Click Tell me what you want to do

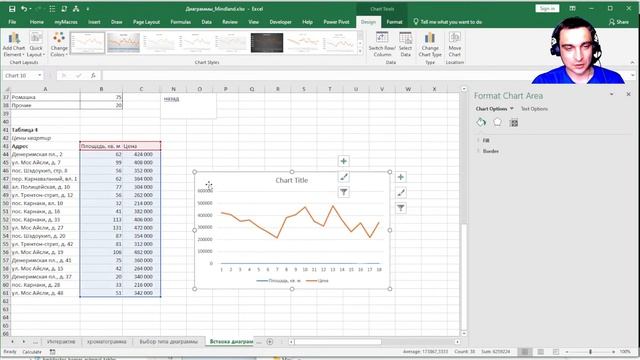(447, 22)
